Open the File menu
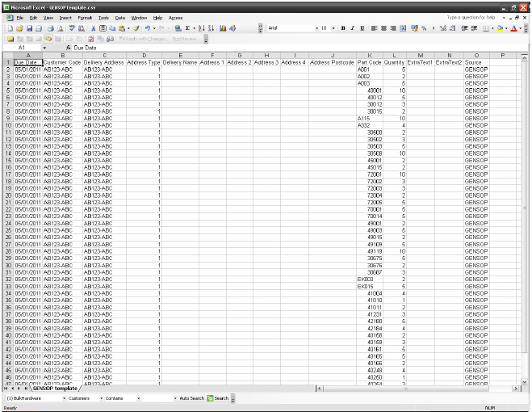 (20, 18)
